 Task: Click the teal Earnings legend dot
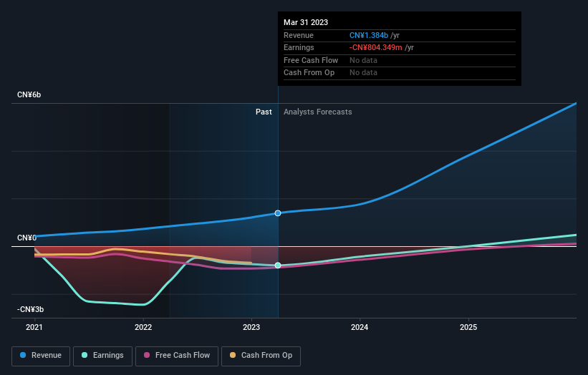pos(85,355)
